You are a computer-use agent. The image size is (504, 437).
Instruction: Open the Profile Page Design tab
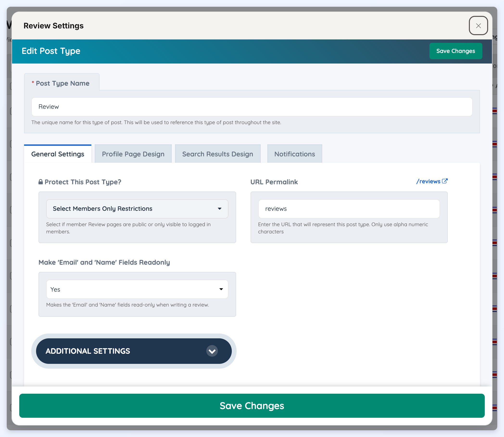(x=133, y=154)
